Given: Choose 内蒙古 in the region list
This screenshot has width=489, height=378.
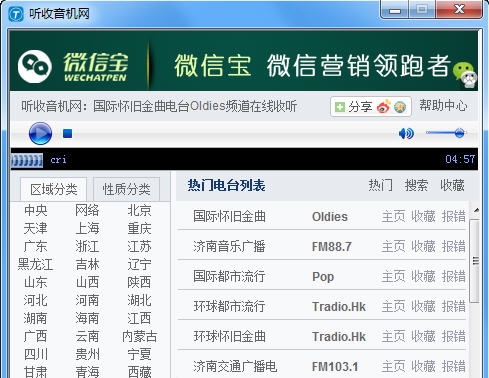Looking at the screenshot, I should [x=139, y=336].
